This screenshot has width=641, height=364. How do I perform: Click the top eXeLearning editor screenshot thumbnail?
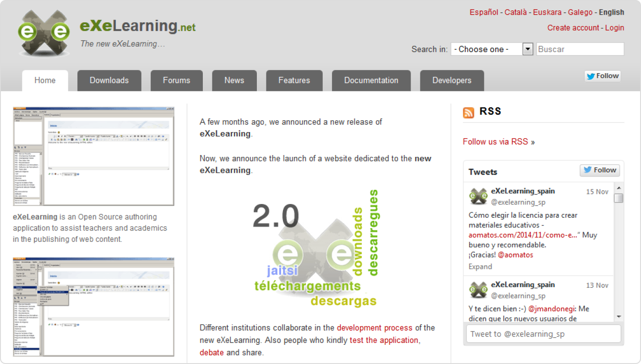pos(93,155)
